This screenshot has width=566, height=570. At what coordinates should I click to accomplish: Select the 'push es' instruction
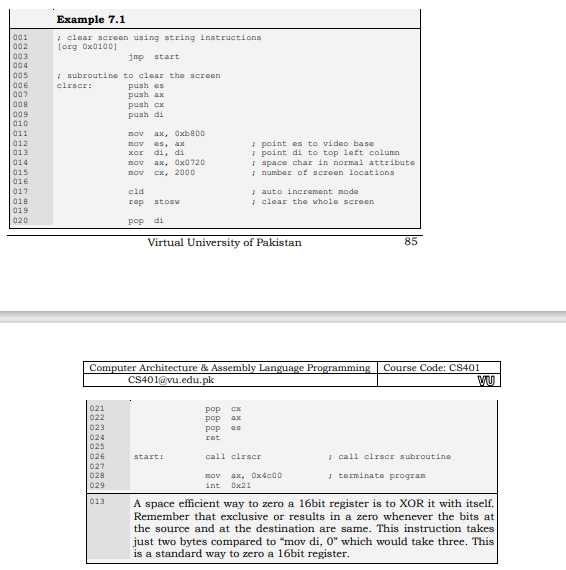click(146, 86)
